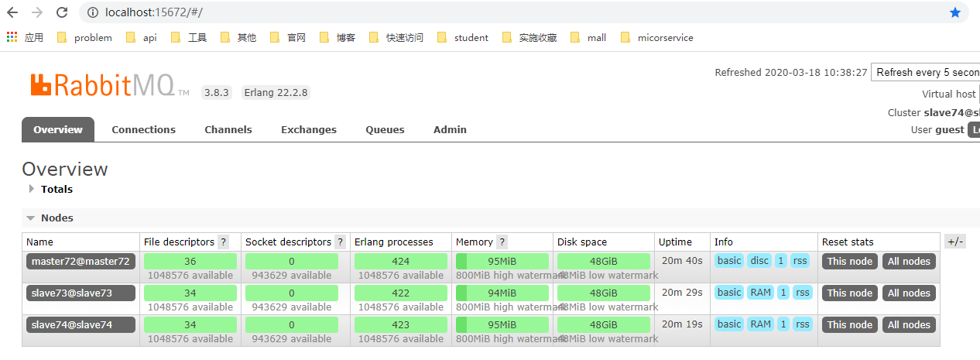
Task: Open the 工具 bookmark folder
Action: [188, 37]
